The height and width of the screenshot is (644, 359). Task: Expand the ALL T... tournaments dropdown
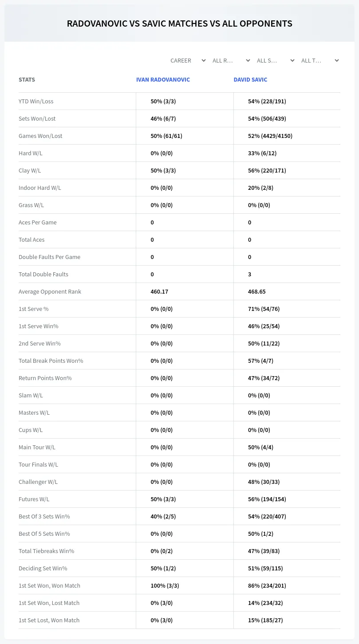coord(320,60)
